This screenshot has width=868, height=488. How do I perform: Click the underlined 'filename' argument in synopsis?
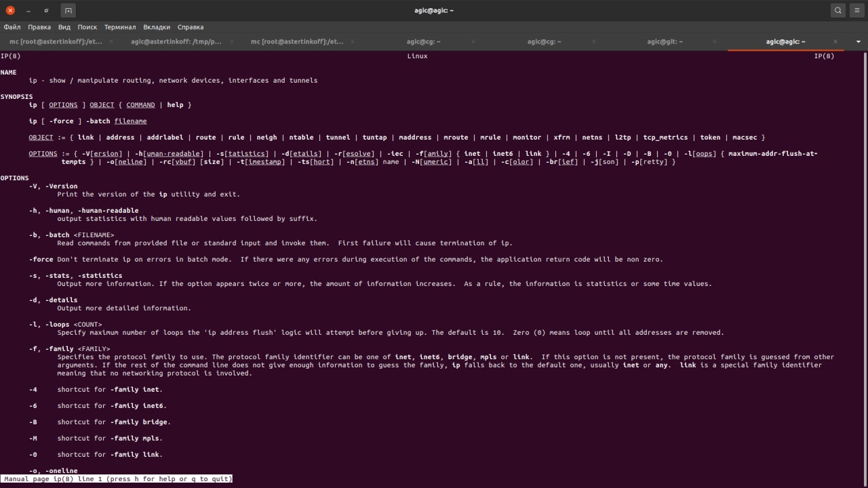(130, 121)
